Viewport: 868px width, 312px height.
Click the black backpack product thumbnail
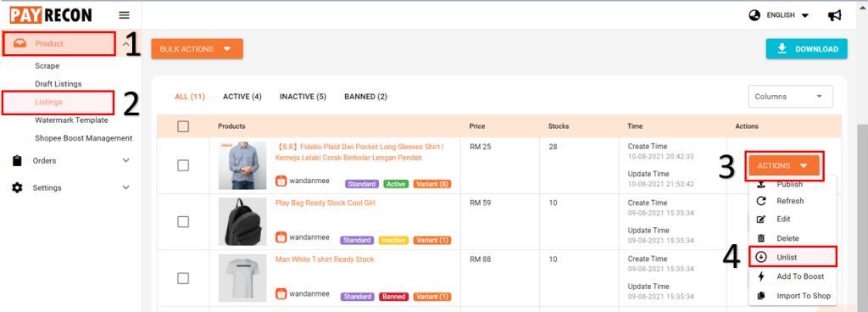pyautogui.click(x=238, y=222)
